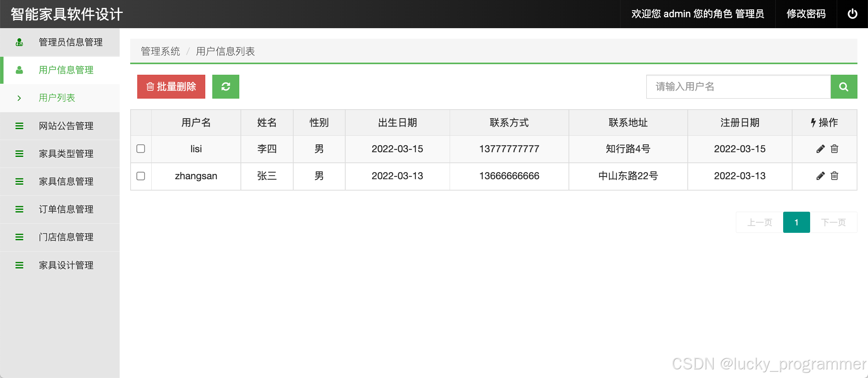
Task: Click 修改密码 in the header
Action: 806,14
